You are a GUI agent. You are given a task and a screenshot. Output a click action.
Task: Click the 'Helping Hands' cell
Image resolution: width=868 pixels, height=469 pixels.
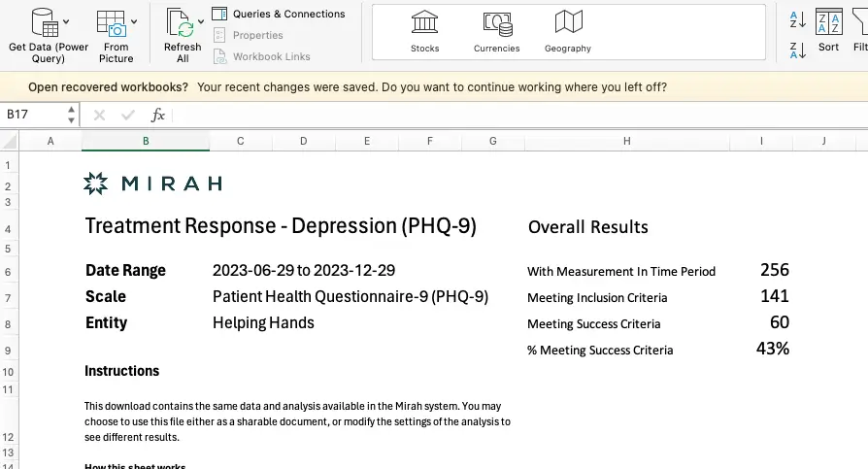point(263,322)
